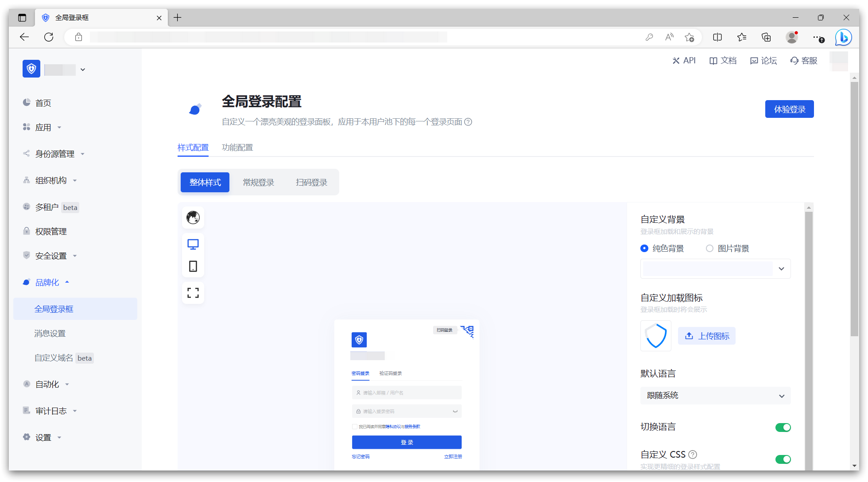
Task: Switch preview to desktop monitor view
Action: [x=193, y=244]
